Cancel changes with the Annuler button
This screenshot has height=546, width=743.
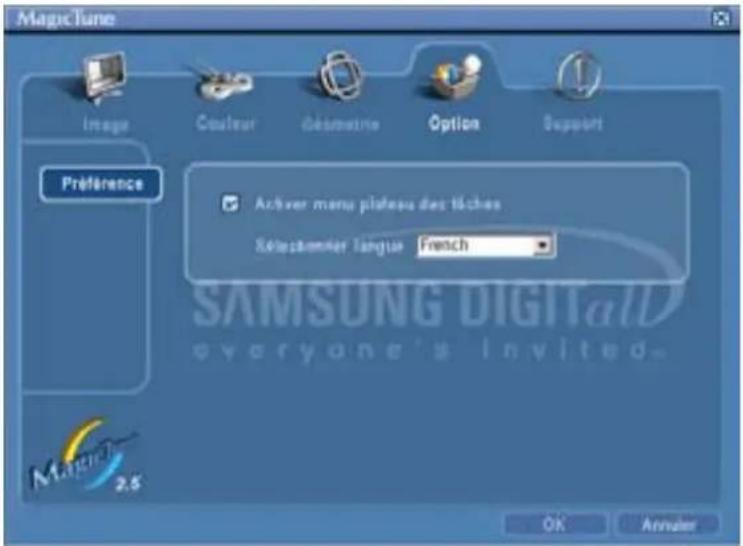coord(668,524)
